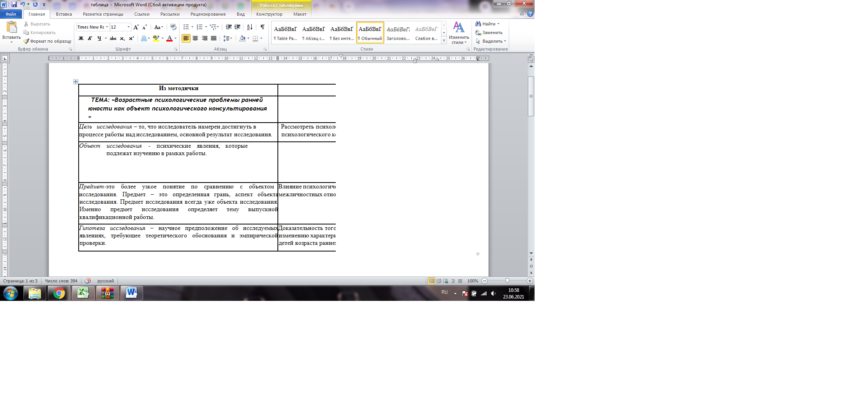
Task: Switch to the Вставка tab
Action: pyautogui.click(x=64, y=14)
